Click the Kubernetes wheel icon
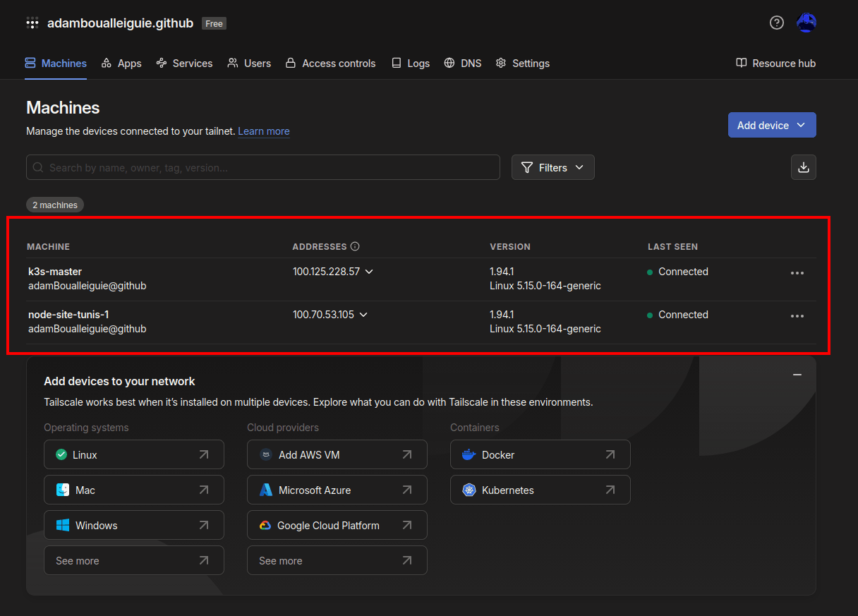Screen dimensions: 858x616 [x=469, y=490]
